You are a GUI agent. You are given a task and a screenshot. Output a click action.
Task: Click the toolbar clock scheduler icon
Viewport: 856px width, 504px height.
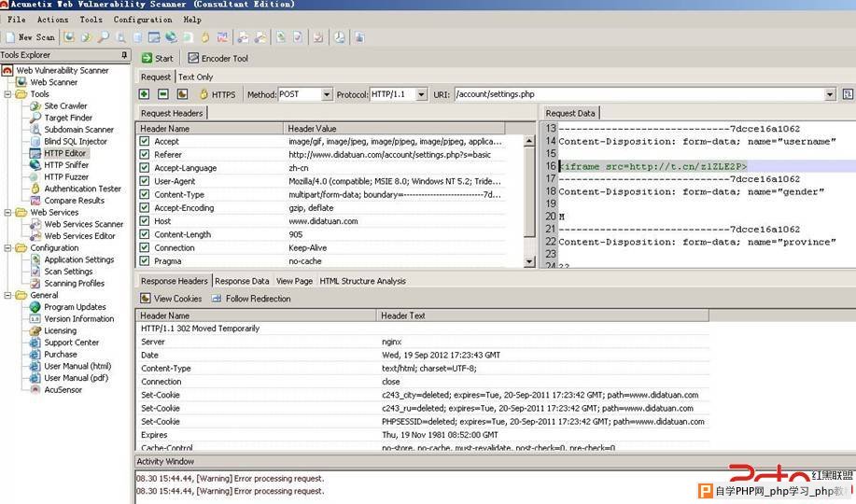click(340, 37)
